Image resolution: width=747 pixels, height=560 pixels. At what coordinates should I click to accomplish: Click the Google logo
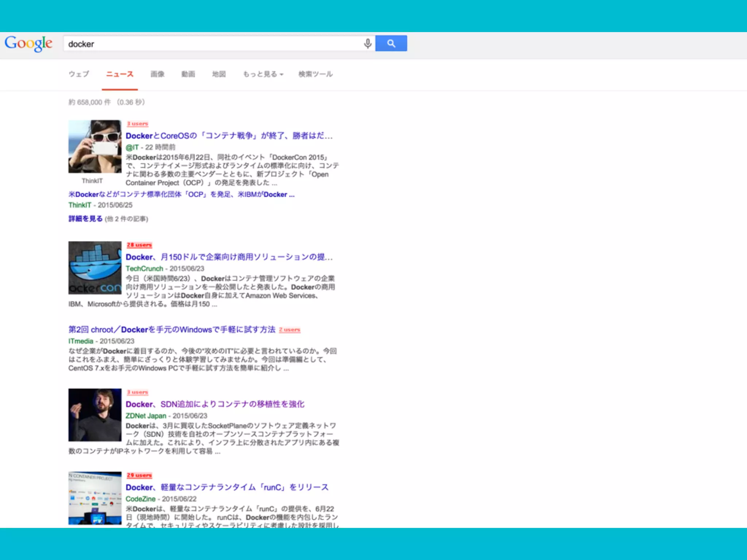28,44
